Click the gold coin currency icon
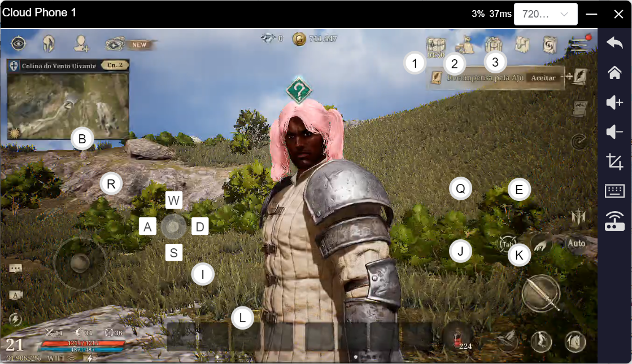The width and height of the screenshot is (632, 364). pyautogui.click(x=299, y=39)
